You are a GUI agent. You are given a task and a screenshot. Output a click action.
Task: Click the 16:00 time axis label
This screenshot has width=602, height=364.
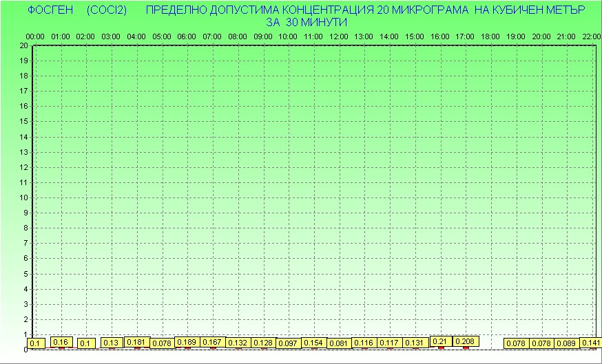click(x=440, y=37)
